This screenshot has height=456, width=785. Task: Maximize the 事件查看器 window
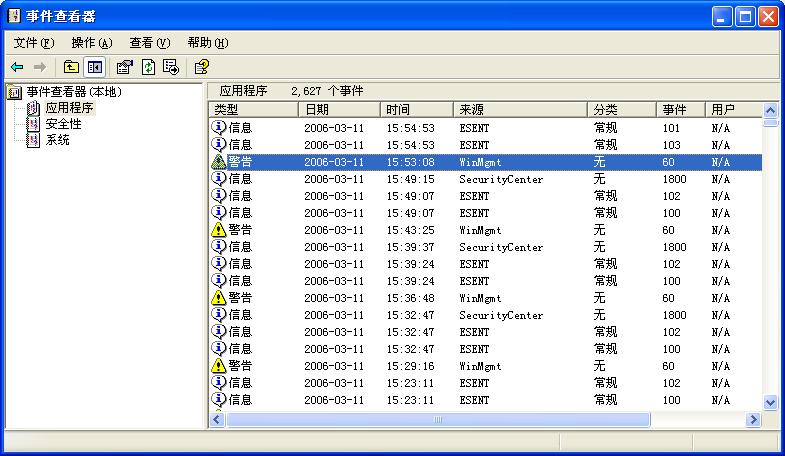click(x=745, y=17)
